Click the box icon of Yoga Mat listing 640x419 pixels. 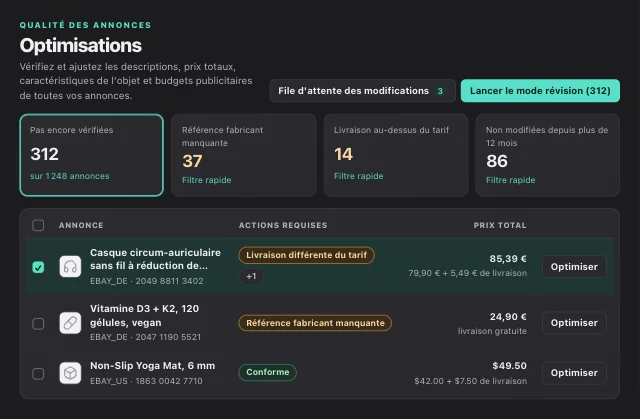pos(70,373)
